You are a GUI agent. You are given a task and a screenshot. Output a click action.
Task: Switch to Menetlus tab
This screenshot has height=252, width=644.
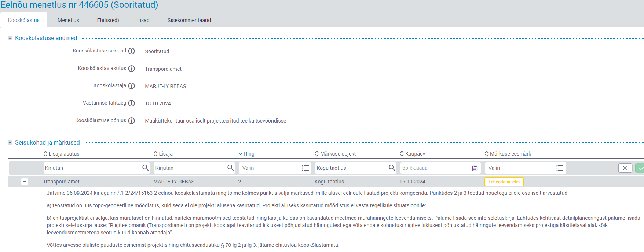[x=68, y=20]
